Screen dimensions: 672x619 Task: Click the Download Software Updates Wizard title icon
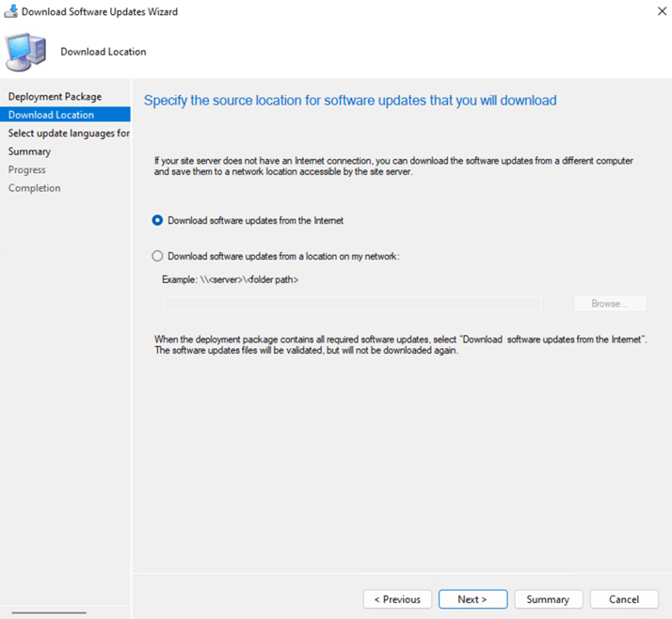click(10, 12)
